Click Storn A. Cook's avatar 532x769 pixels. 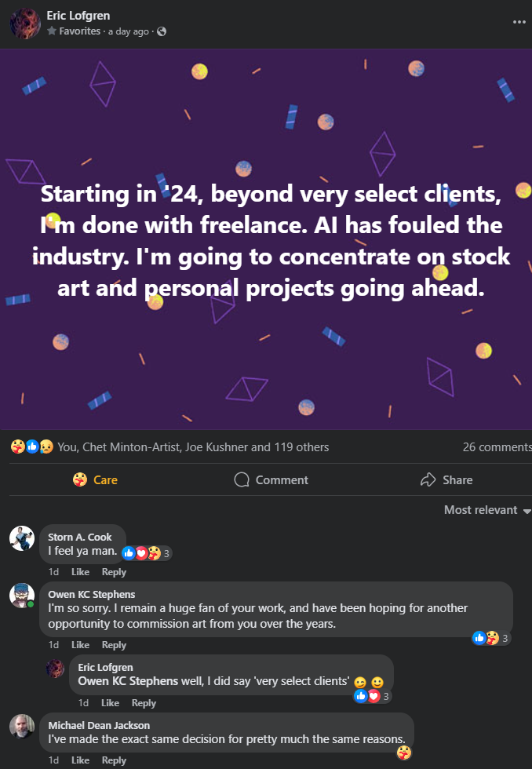click(22, 538)
